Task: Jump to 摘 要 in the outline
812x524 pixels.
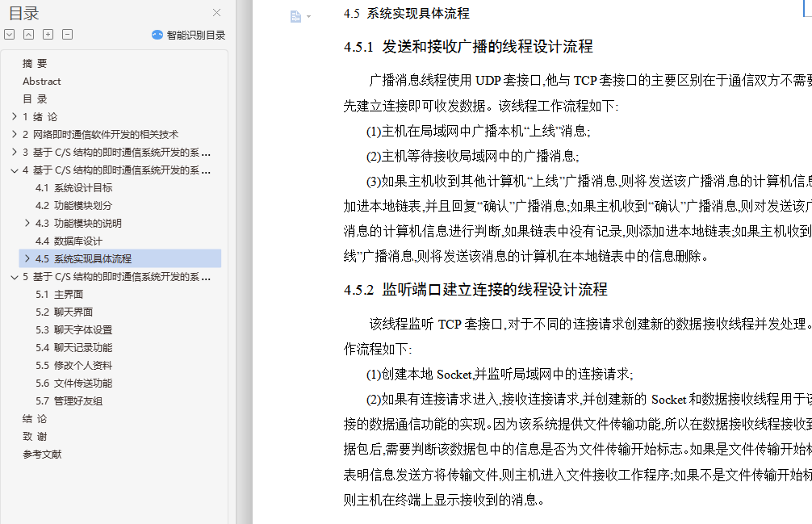Action: pos(35,63)
